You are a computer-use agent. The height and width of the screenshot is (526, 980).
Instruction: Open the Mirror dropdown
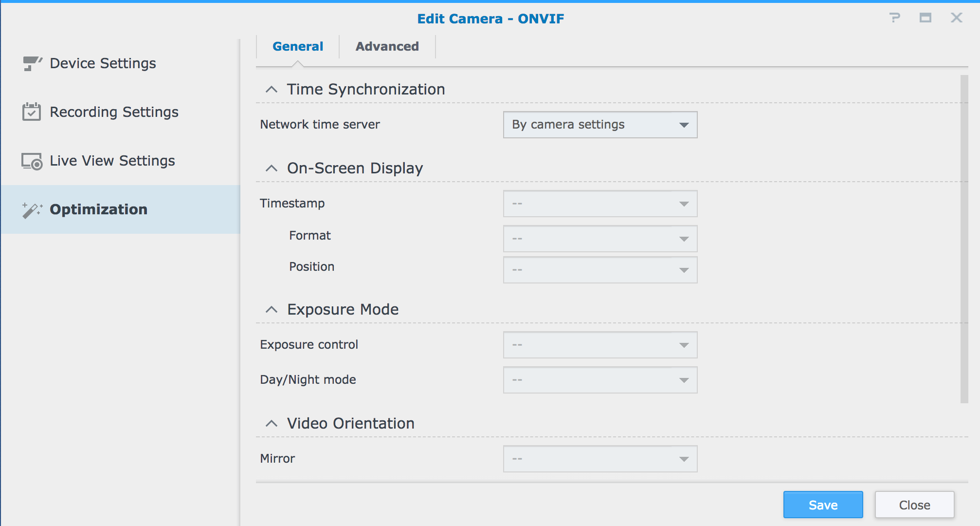[600, 459]
